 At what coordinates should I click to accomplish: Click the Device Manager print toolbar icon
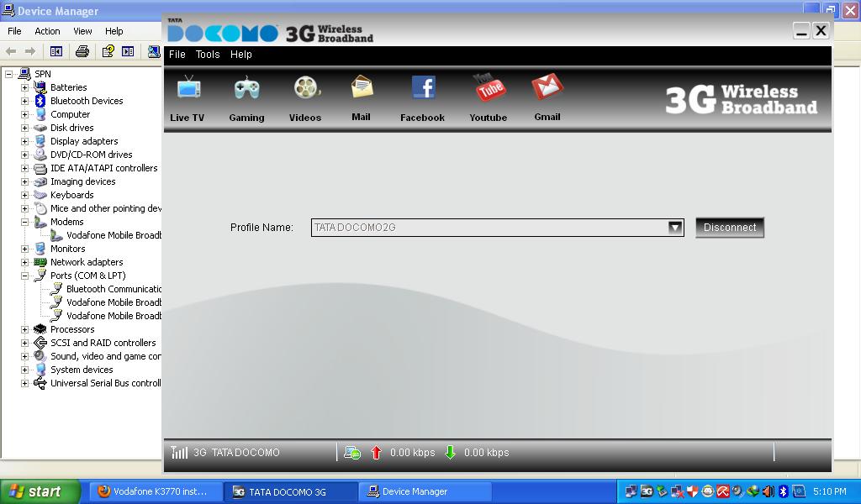tap(82, 51)
